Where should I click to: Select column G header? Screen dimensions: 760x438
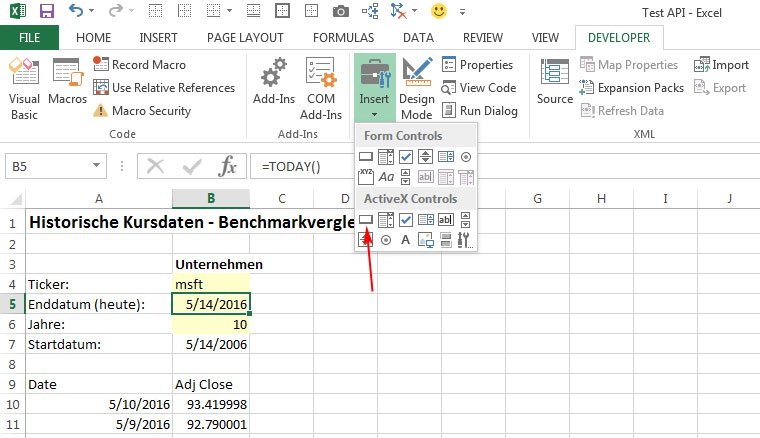pyautogui.click(x=537, y=198)
